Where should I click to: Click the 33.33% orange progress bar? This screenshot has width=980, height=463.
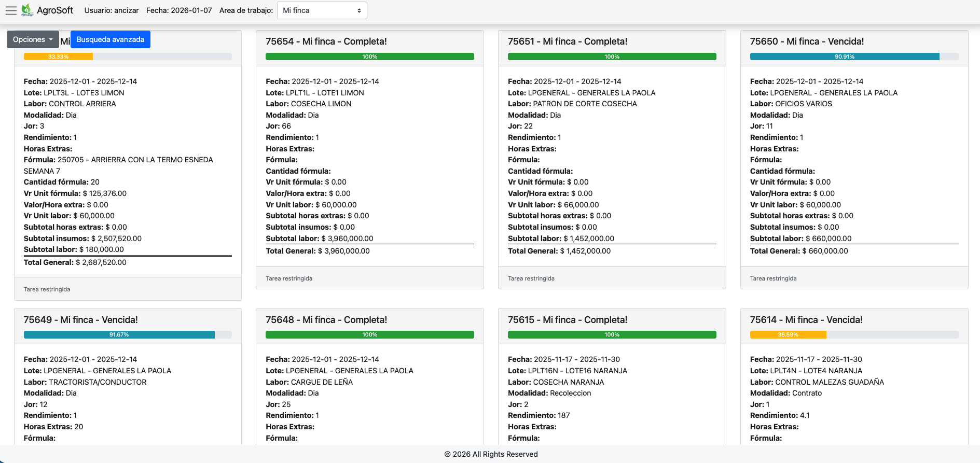pos(58,57)
